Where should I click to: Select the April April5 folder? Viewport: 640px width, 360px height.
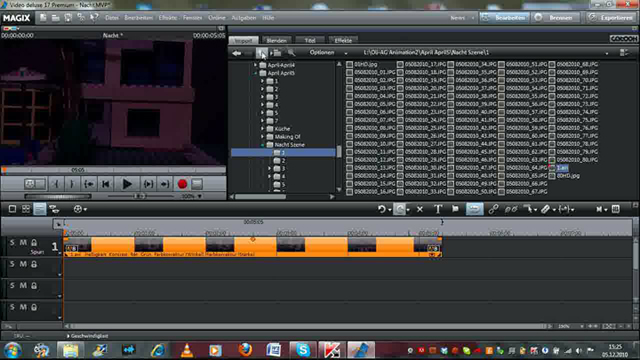coord(281,73)
